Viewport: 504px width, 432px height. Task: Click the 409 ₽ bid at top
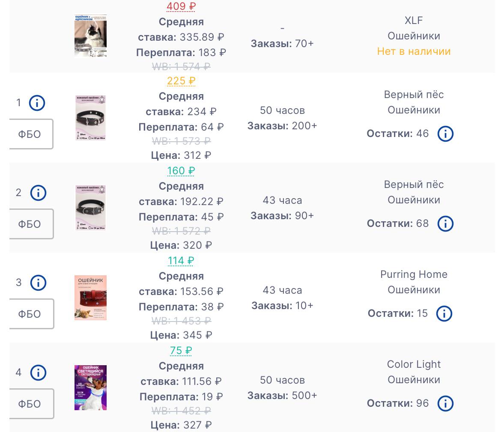(x=181, y=6)
